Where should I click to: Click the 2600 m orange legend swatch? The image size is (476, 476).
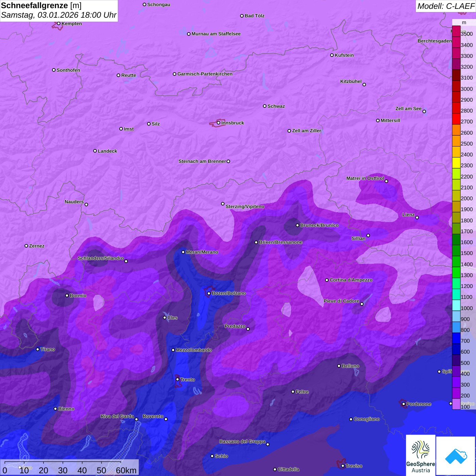pyautogui.click(x=456, y=130)
